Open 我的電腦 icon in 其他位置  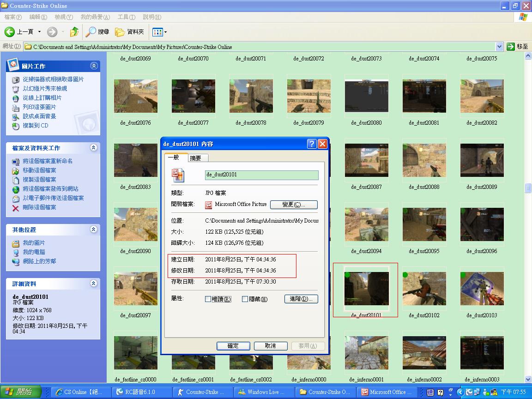[16, 253]
